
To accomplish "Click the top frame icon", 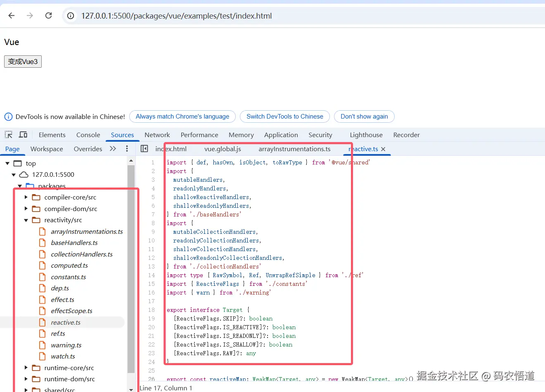I will click(18, 163).
